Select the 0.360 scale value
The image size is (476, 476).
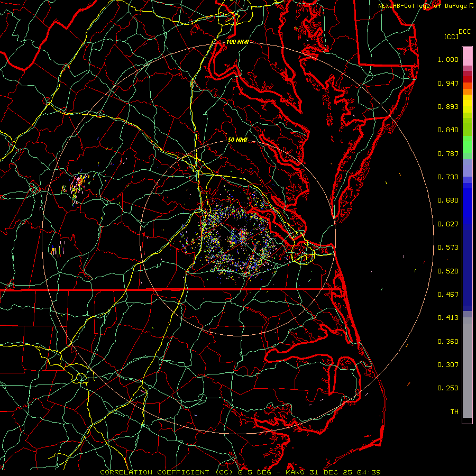click(x=448, y=342)
